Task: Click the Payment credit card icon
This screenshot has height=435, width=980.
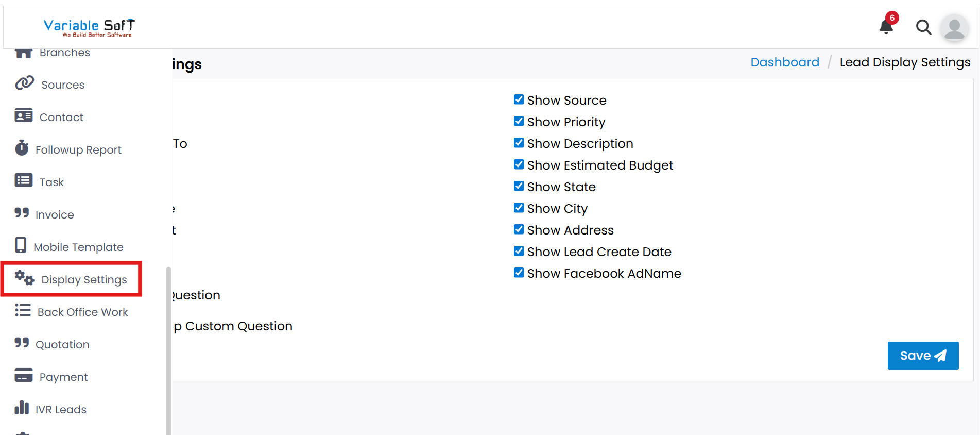Action: 24,376
